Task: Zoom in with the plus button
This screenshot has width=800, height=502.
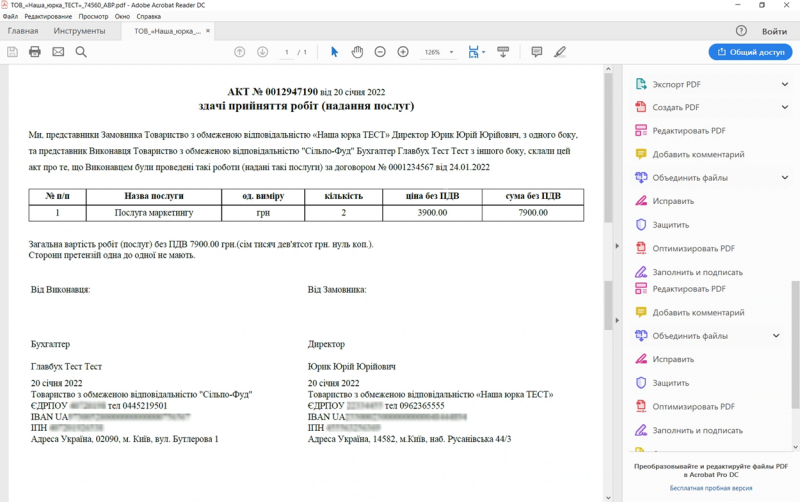Action: (403, 52)
